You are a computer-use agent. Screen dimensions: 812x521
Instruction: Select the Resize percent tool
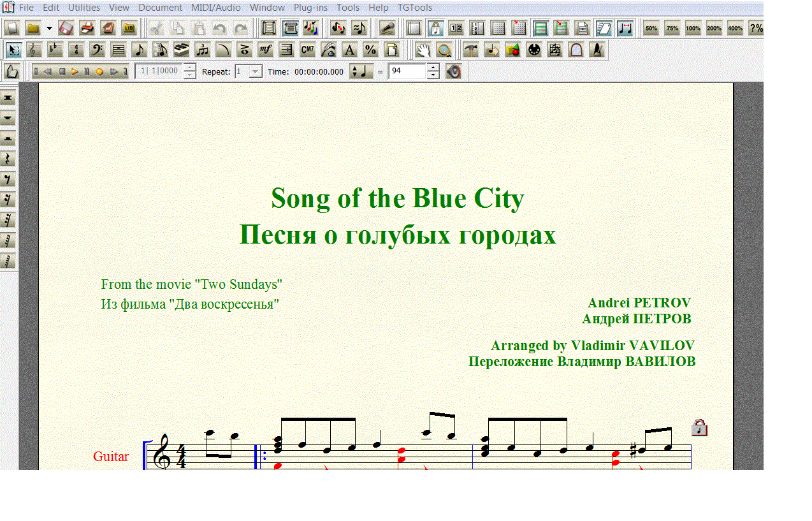pyautogui.click(x=371, y=50)
